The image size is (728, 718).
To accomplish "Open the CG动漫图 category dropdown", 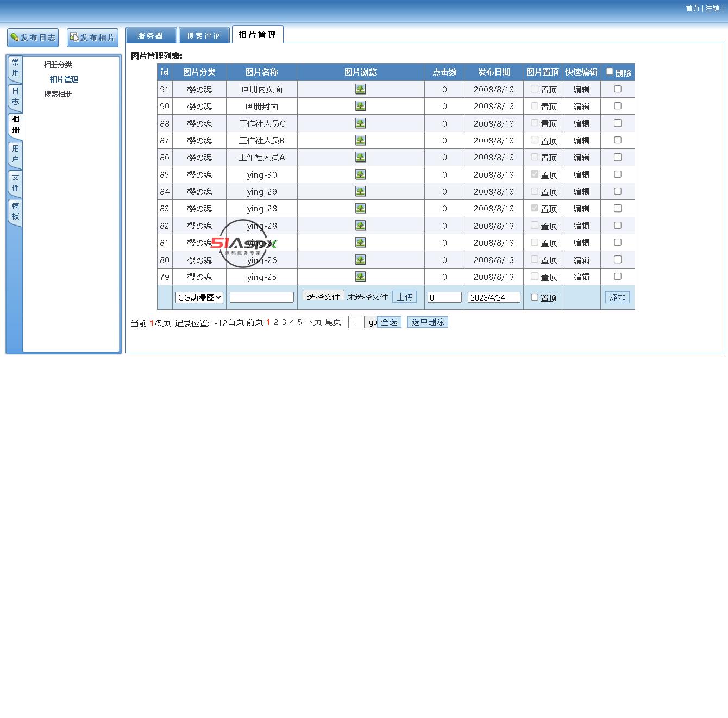I will 199,297.
